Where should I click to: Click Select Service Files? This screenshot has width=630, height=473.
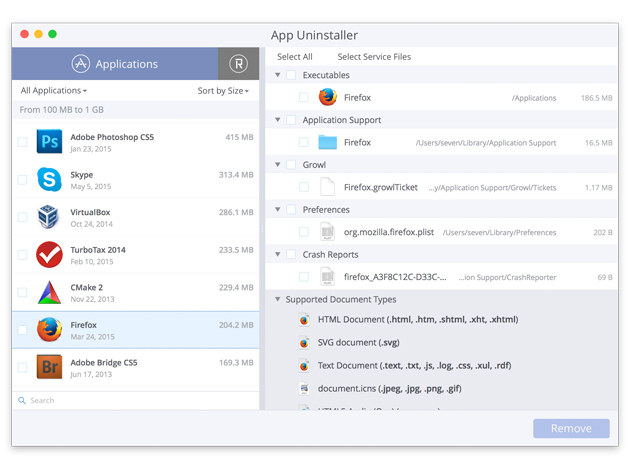pyautogui.click(x=374, y=57)
